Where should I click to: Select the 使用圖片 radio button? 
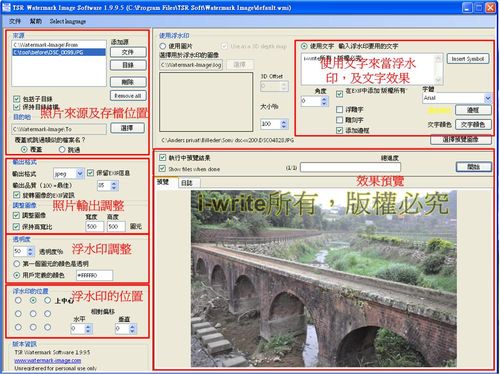[x=163, y=46]
